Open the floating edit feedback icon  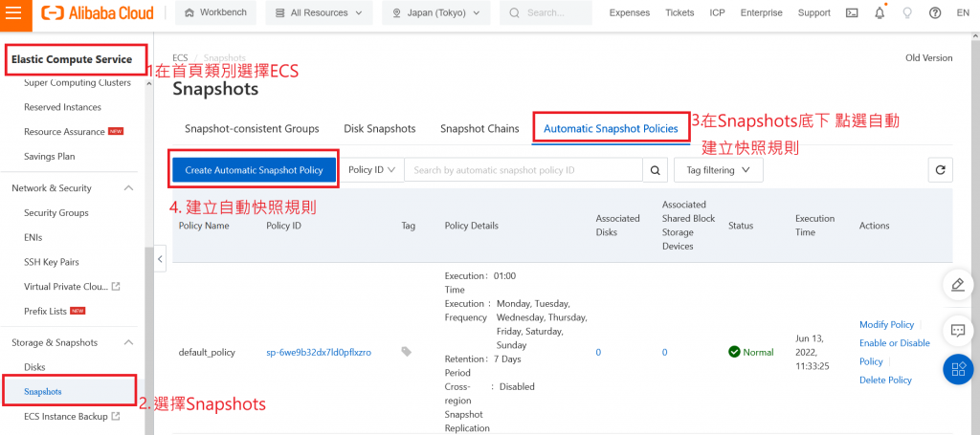point(958,285)
